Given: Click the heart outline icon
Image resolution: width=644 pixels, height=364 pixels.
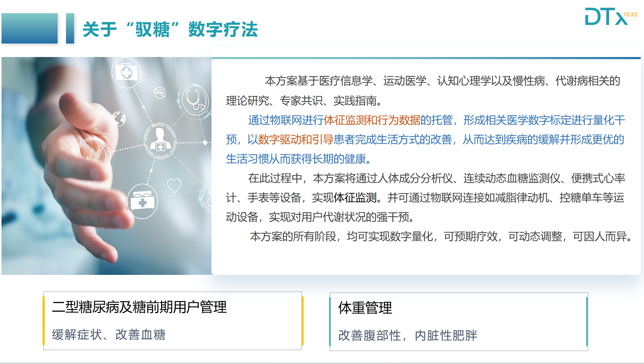Looking at the screenshot, I should click(x=174, y=185).
